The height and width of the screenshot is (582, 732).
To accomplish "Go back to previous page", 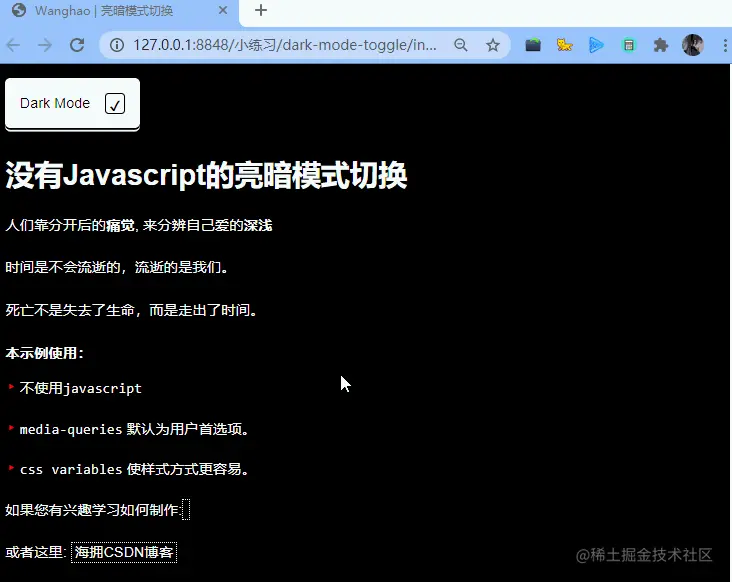I will coord(14,45).
